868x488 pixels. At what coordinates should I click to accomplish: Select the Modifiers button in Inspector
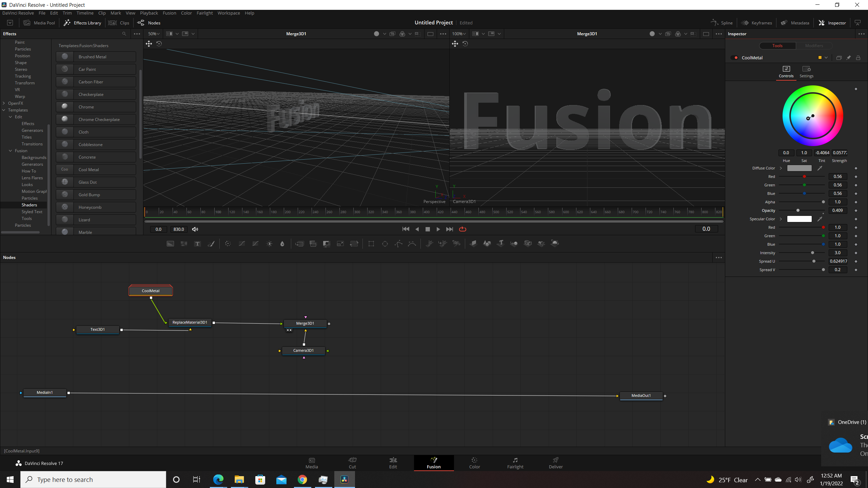814,46
